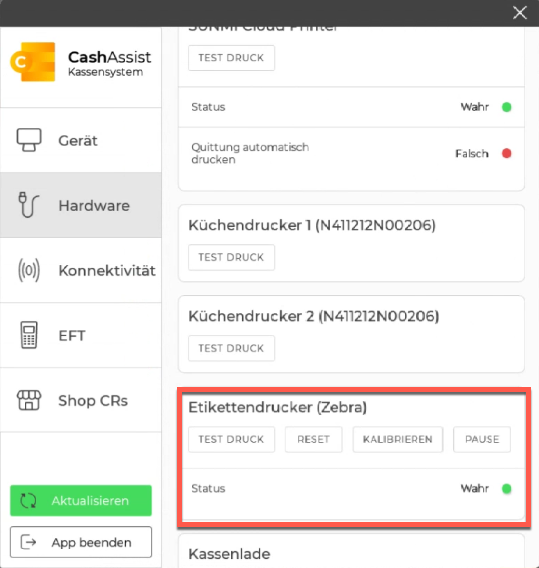Click the Shop CRs storefront icon

(29, 400)
